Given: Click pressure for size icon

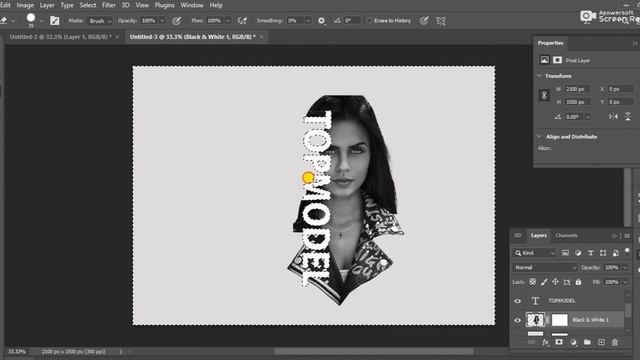Looking at the screenshot, I should click(424, 20).
